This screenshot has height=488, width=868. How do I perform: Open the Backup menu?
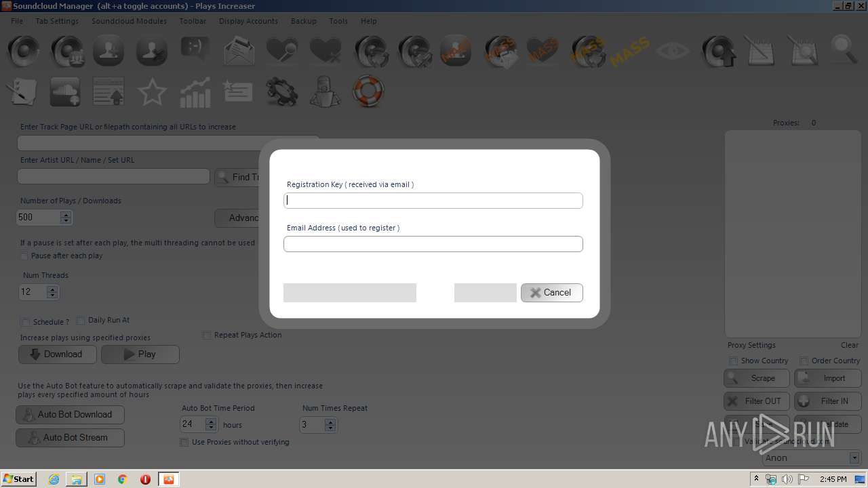click(x=304, y=21)
